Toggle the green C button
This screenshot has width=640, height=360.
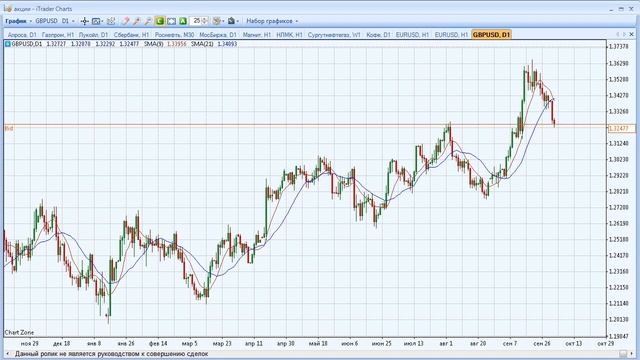tap(160, 21)
